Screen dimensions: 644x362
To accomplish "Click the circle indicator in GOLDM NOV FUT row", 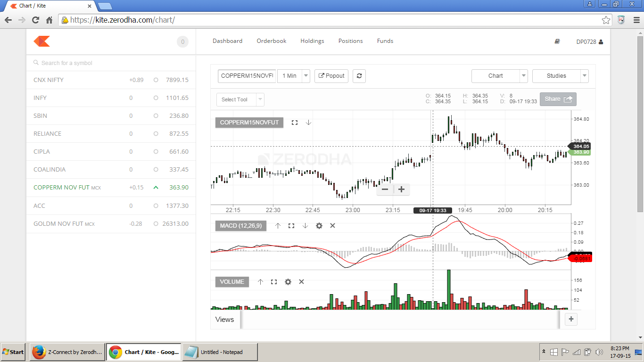I will pos(156,224).
